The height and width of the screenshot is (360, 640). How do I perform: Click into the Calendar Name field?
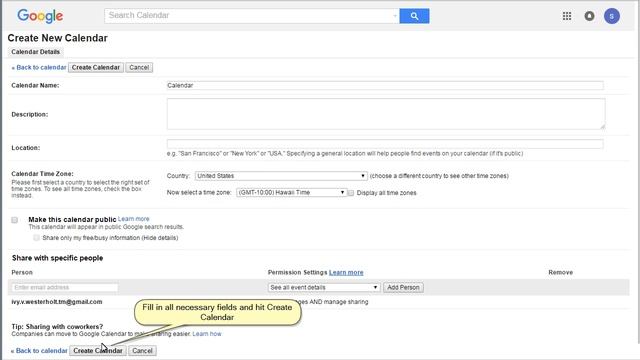tap(385, 85)
